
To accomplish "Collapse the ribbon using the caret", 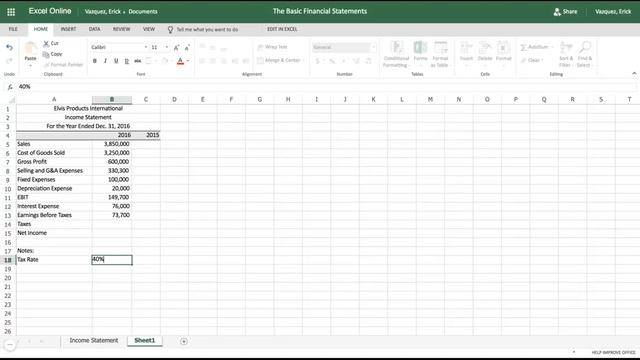I will pos(634,73).
